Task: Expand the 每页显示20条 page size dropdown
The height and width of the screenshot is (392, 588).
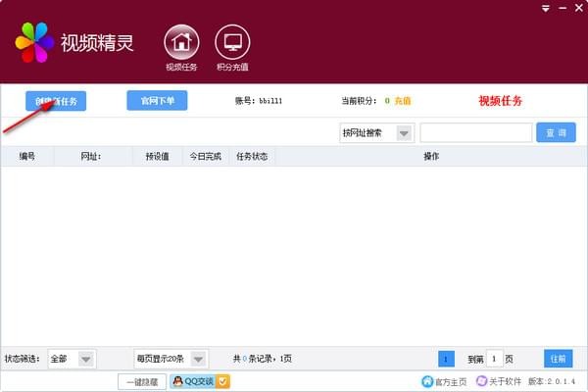Action: click(x=199, y=360)
